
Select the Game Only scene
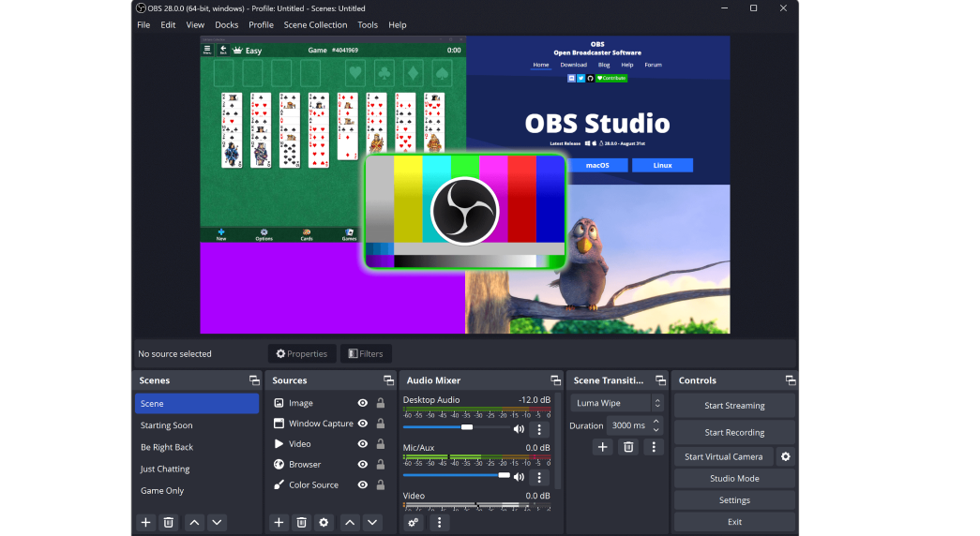[x=197, y=491]
